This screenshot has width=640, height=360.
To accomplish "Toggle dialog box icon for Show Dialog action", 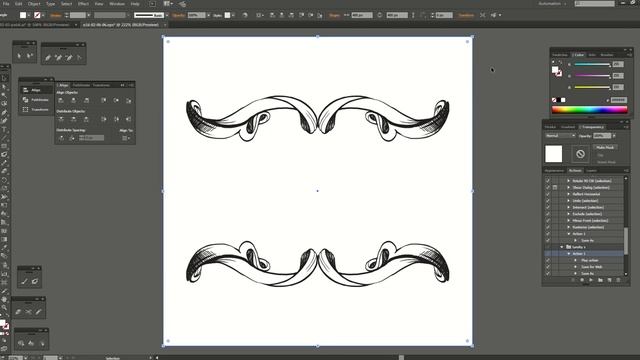I will [x=555, y=187].
